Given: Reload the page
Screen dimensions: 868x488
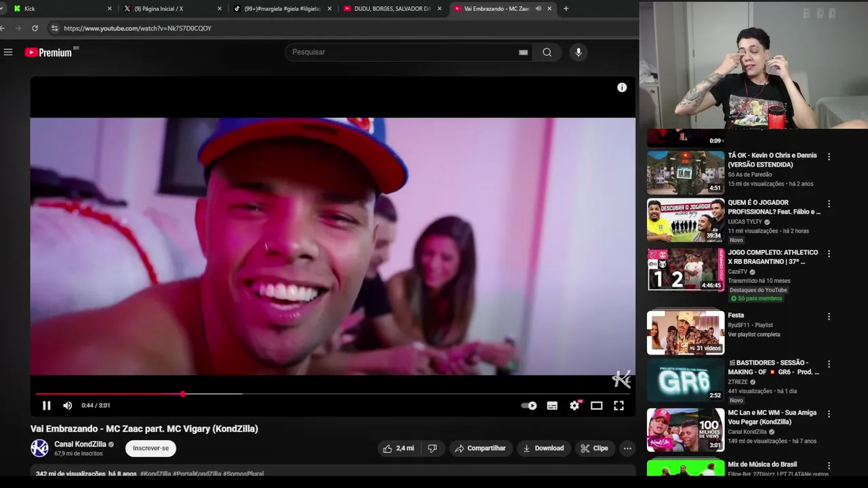Looking at the screenshot, I should (x=35, y=28).
